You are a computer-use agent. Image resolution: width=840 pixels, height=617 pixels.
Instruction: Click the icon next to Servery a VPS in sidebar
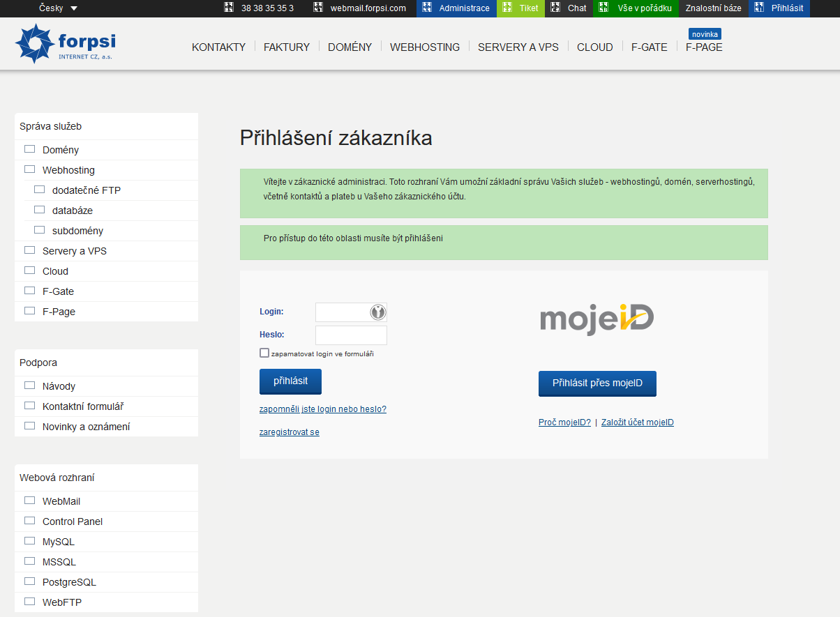(x=29, y=250)
